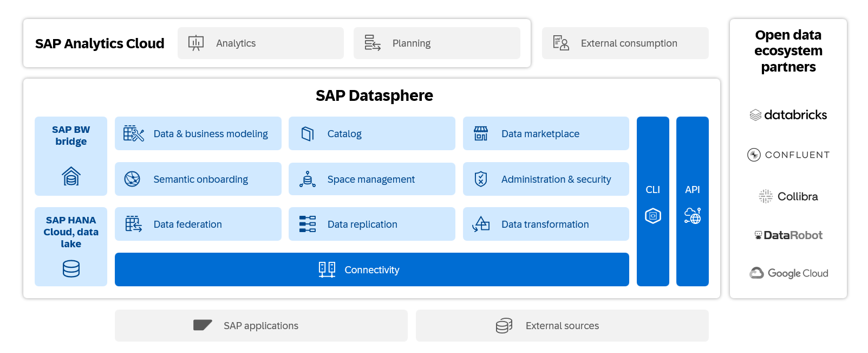Select the SAP applications box
Screen dimensions: 868x353
click(261, 325)
